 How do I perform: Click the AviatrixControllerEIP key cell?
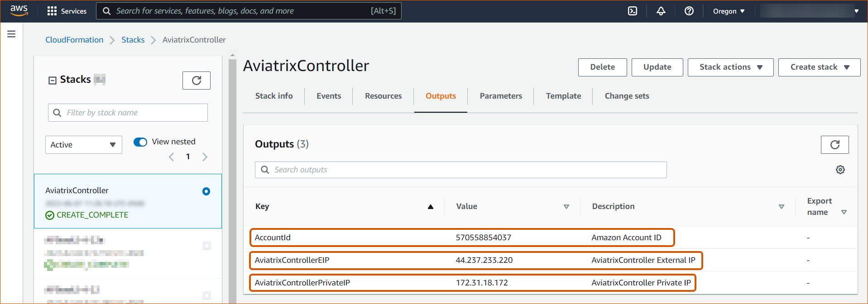pos(292,260)
